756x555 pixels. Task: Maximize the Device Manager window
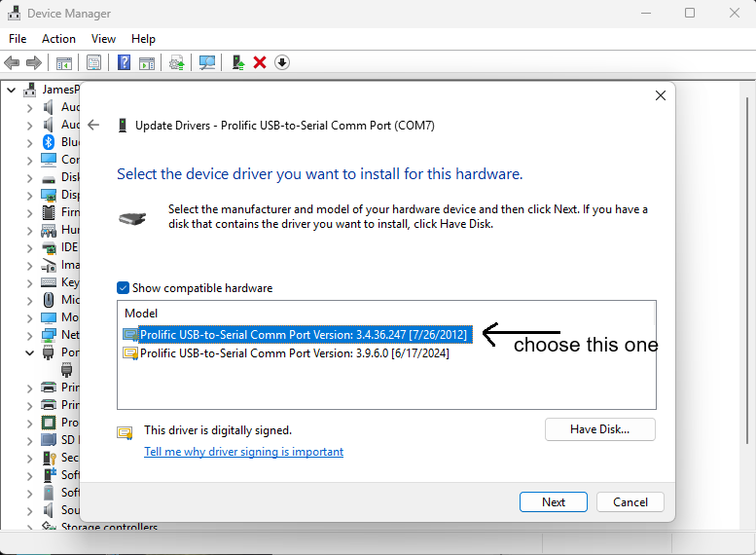[690, 13]
